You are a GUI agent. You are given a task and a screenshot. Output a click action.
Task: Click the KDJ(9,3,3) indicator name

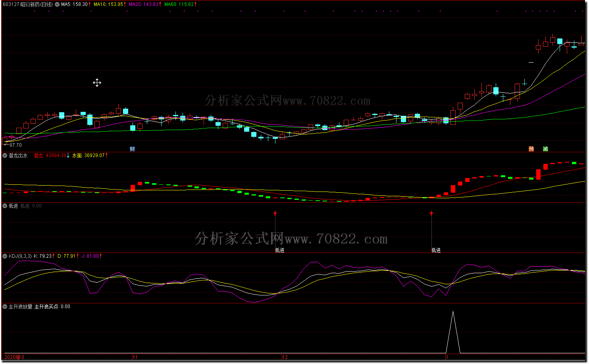click(x=20, y=256)
